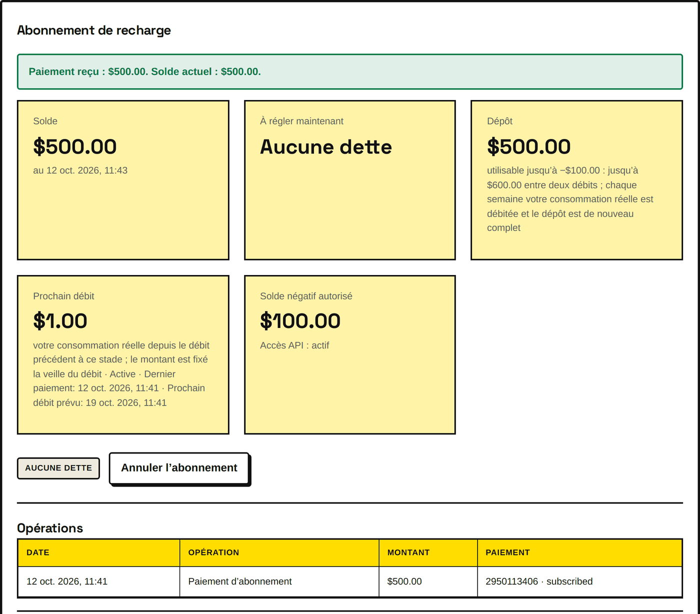The image size is (700, 614).
Task: Select the '12 oct. 2026, 11:41' table cell
Action: click(x=98, y=581)
